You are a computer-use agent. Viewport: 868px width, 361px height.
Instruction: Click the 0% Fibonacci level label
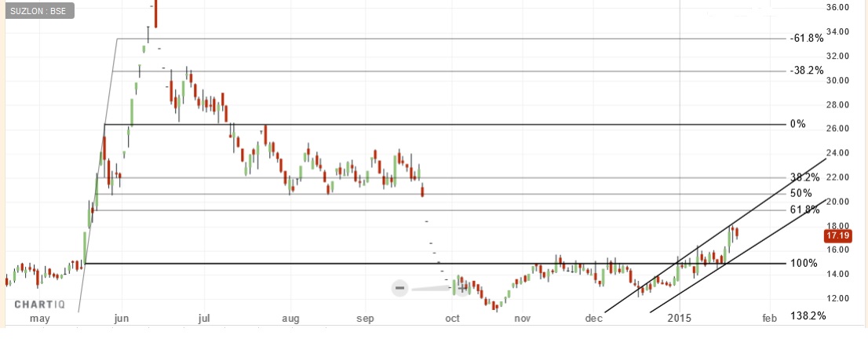click(798, 124)
